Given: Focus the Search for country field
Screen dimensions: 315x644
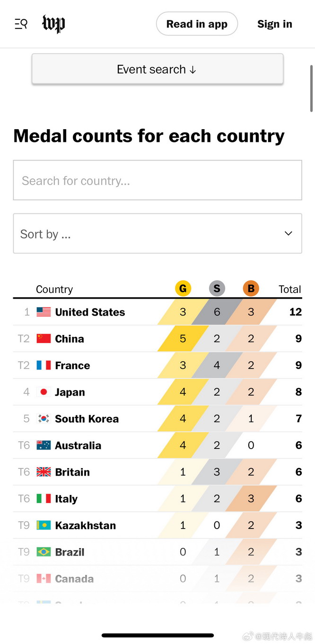Looking at the screenshot, I should (x=157, y=180).
